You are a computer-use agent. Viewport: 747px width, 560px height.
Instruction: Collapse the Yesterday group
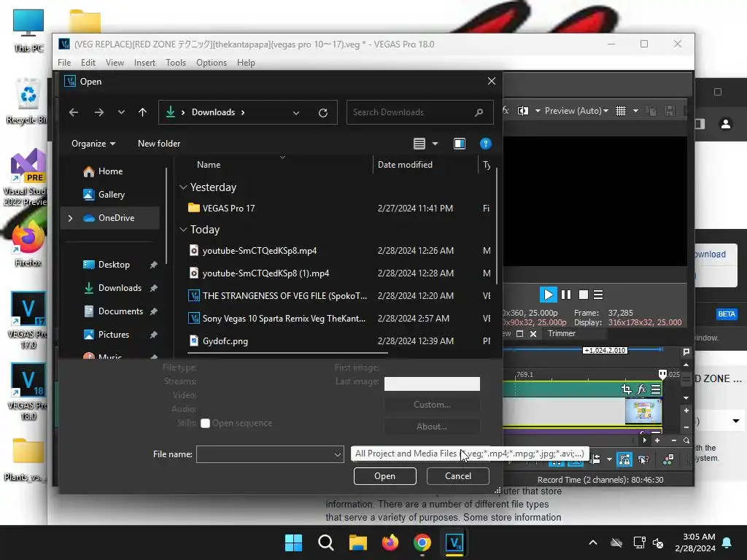(183, 187)
